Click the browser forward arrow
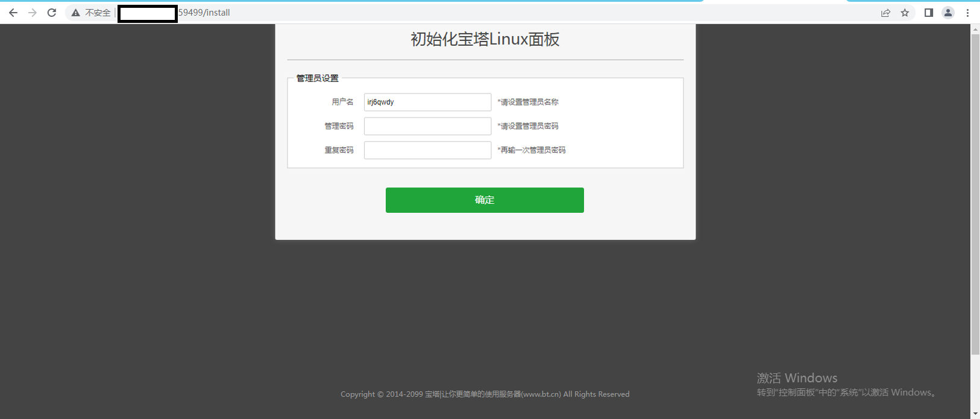The width and height of the screenshot is (980, 419). (33, 13)
